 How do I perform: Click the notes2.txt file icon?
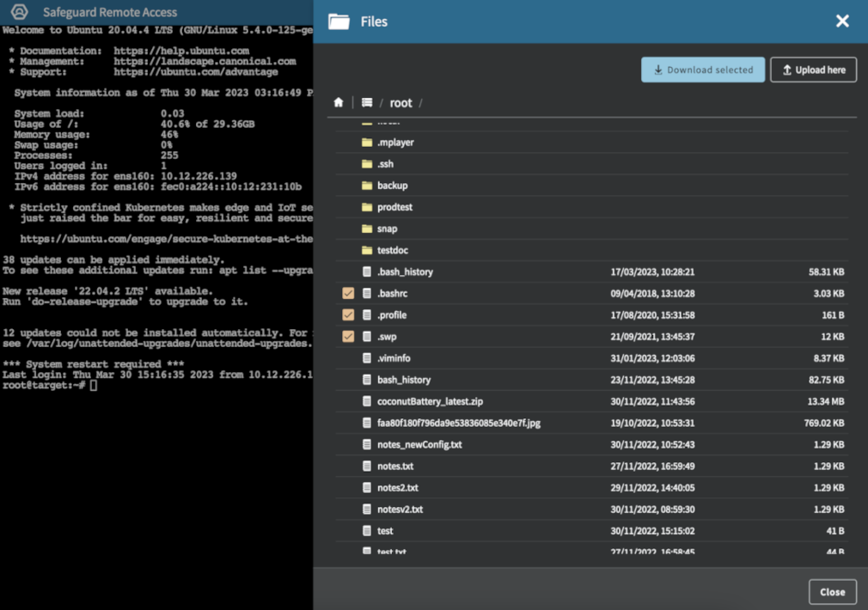point(366,488)
